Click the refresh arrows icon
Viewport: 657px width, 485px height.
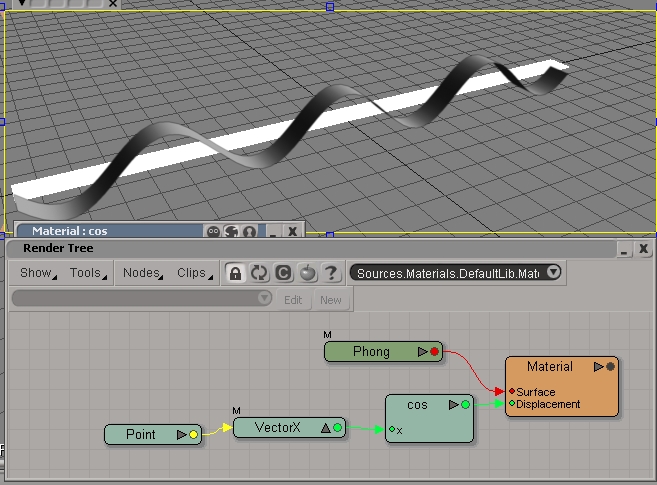coord(259,273)
